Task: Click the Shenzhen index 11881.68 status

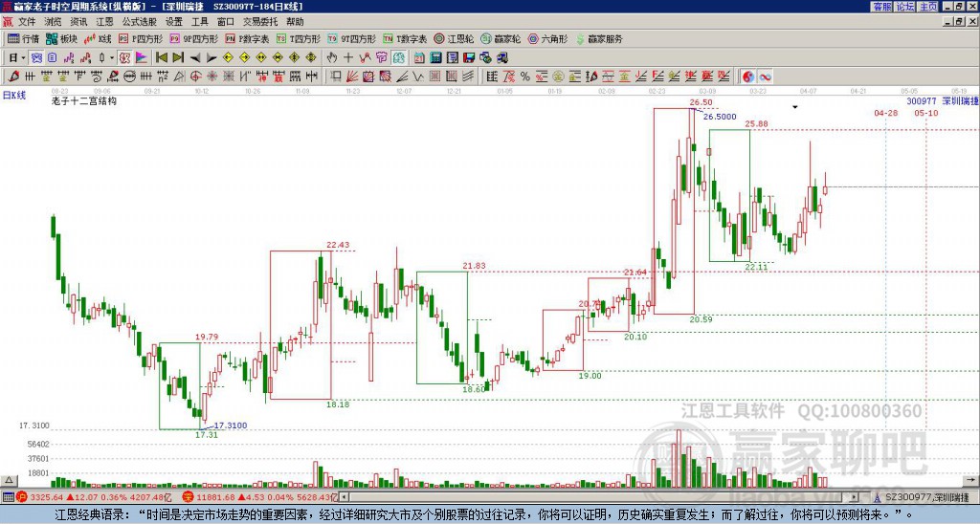Action: pyautogui.click(x=259, y=497)
